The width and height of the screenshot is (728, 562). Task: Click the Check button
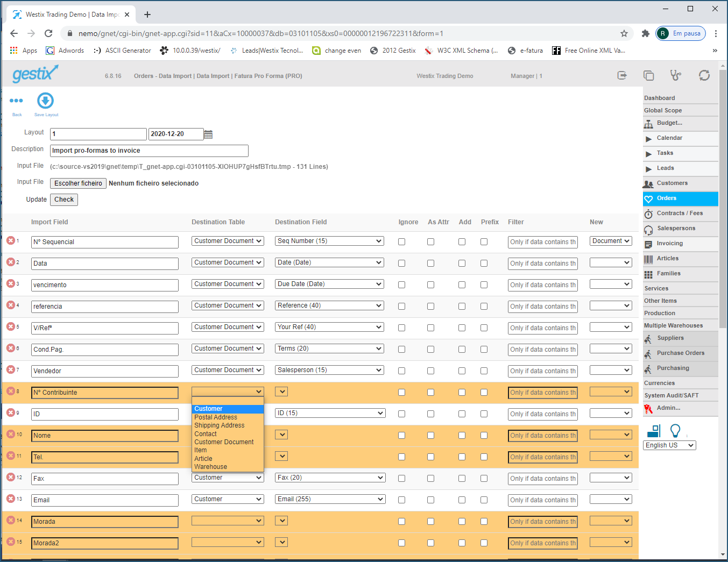pyautogui.click(x=64, y=200)
